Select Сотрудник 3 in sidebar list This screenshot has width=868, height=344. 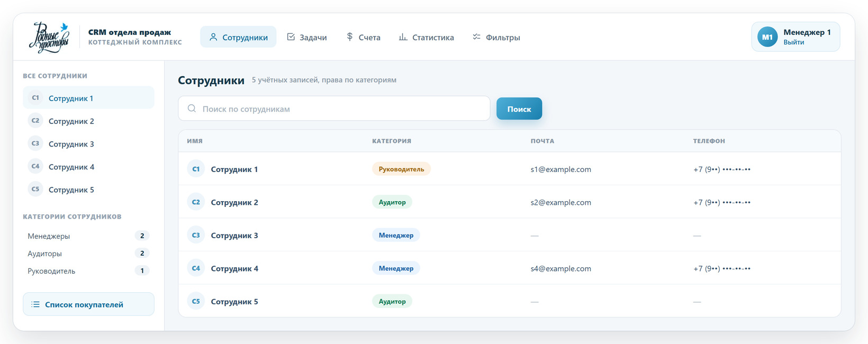[x=88, y=143]
